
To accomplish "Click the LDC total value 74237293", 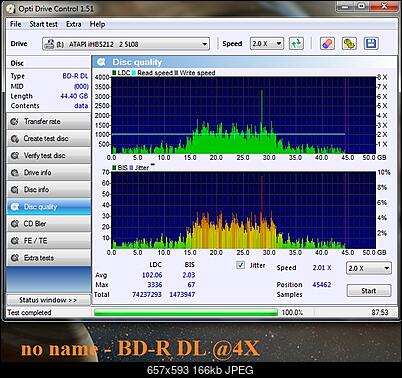I will pyautogui.click(x=147, y=294).
